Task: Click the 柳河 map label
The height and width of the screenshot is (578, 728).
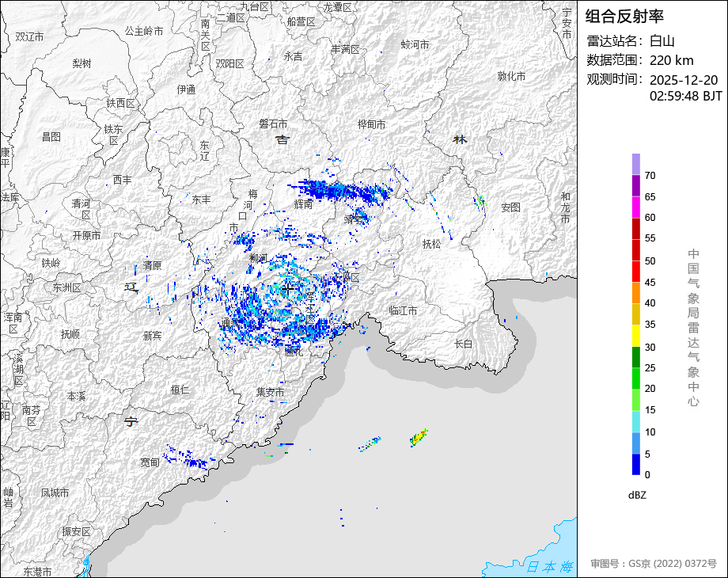Action: (x=258, y=258)
